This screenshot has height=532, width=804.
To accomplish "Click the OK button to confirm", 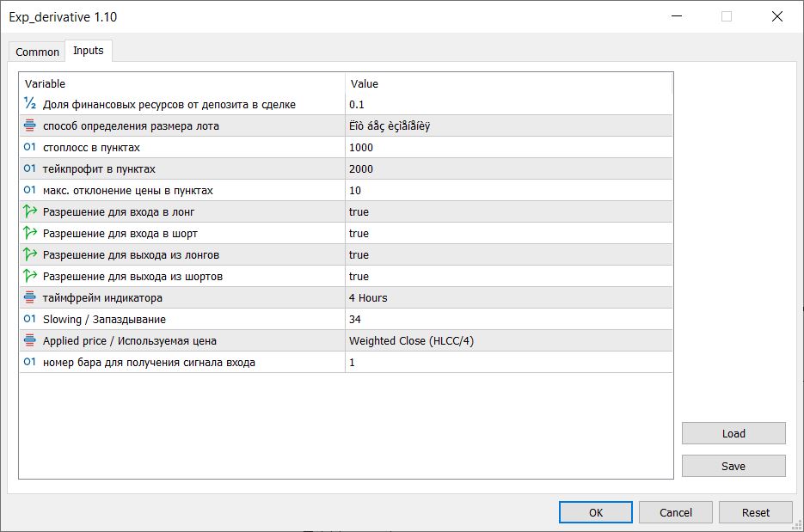I will pos(595,512).
